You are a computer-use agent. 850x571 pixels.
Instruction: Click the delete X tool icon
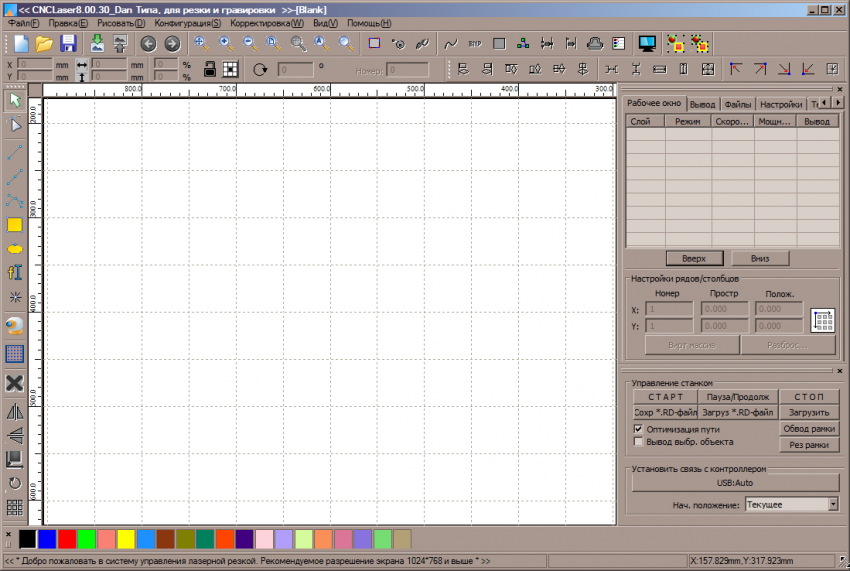[x=15, y=383]
